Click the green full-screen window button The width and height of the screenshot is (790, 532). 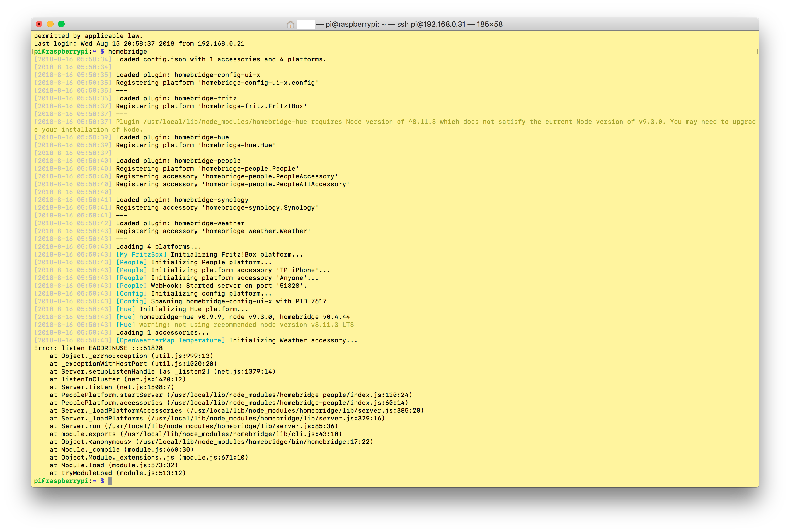click(61, 24)
